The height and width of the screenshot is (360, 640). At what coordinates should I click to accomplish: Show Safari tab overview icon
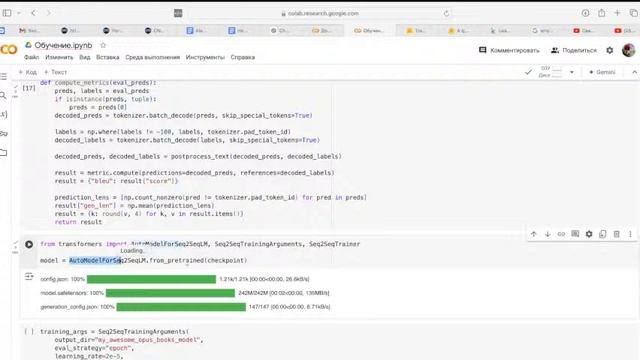(633, 13)
